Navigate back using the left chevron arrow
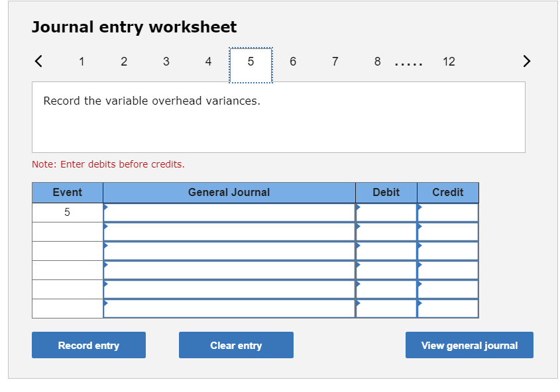The height and width of the screenshot is (392, 560). [38, 61]
